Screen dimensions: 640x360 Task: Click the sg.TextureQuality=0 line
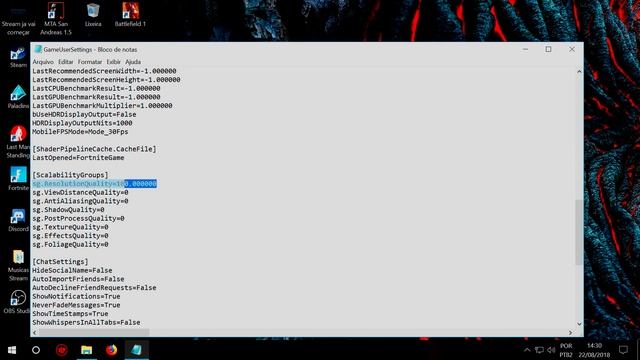tap(70, 227)
